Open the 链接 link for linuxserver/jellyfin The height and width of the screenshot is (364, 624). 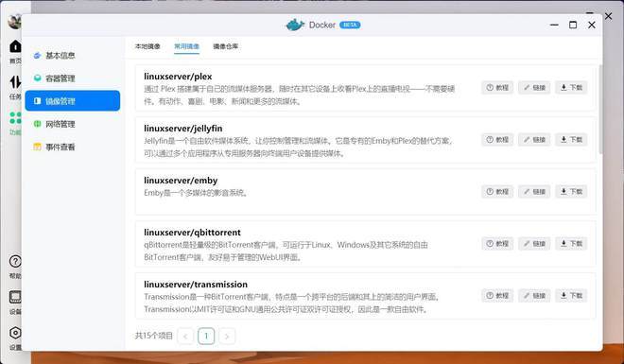tap(534, 140)
